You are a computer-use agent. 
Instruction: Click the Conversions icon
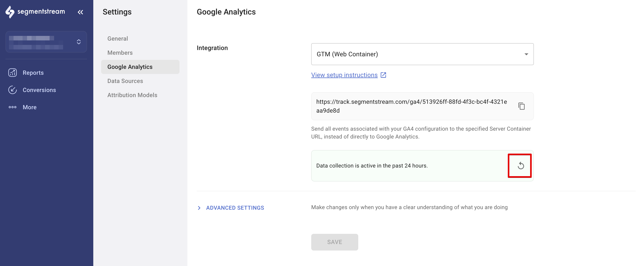pos(13,90)
